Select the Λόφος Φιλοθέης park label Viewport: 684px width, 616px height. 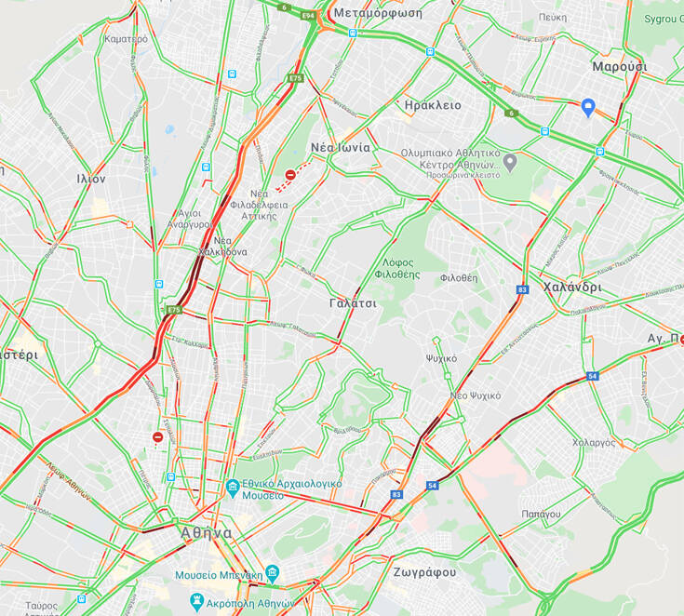(x=397, y=268)
